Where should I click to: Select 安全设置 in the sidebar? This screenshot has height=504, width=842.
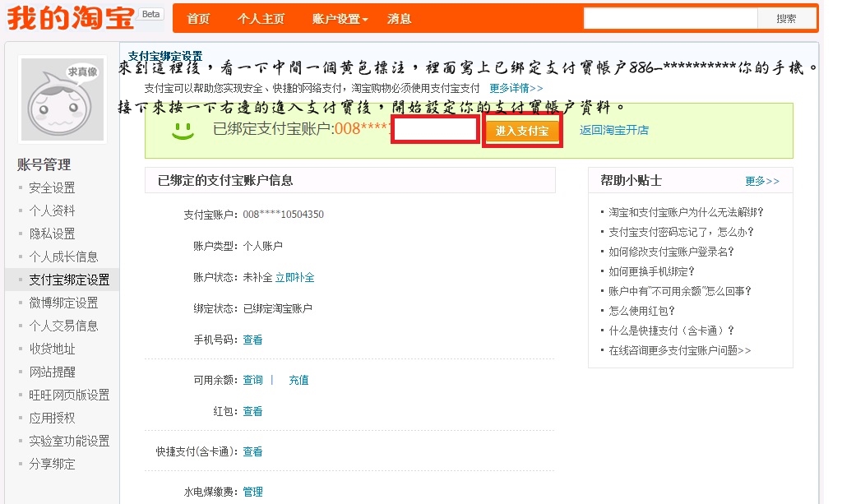[52, 187]
